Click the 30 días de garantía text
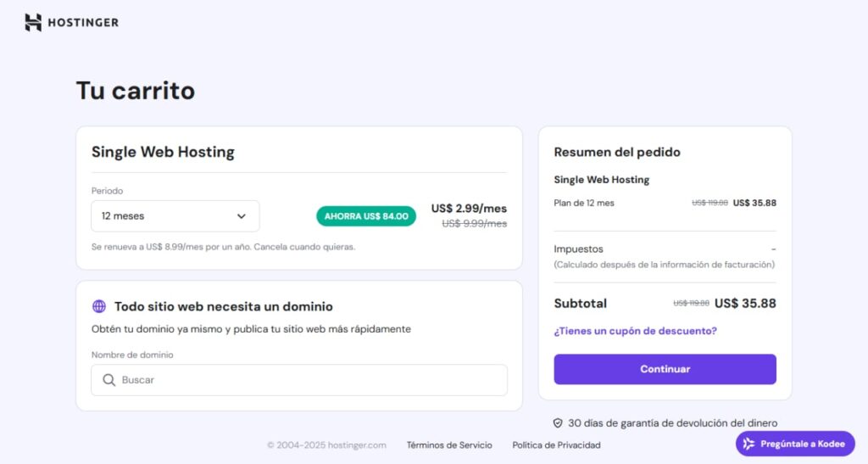The height and width of the screenshot is (464, 868). [672, 422]
